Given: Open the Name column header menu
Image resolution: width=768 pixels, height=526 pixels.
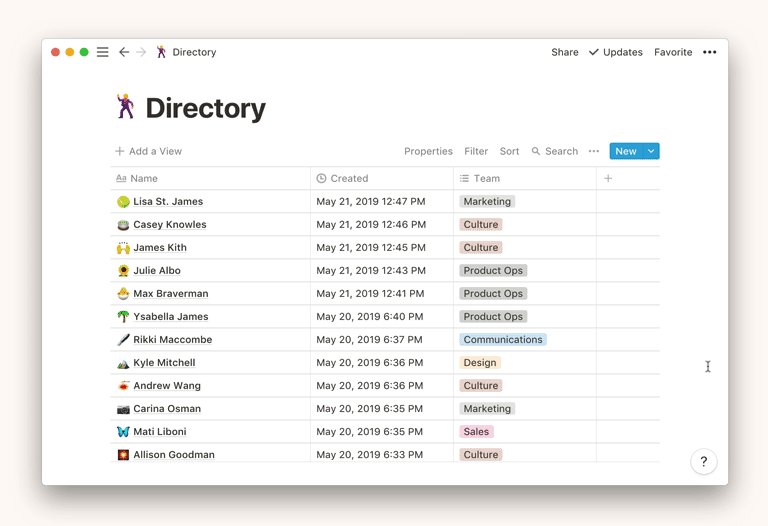Looking at the screenshot, I should tap(144, 178).
